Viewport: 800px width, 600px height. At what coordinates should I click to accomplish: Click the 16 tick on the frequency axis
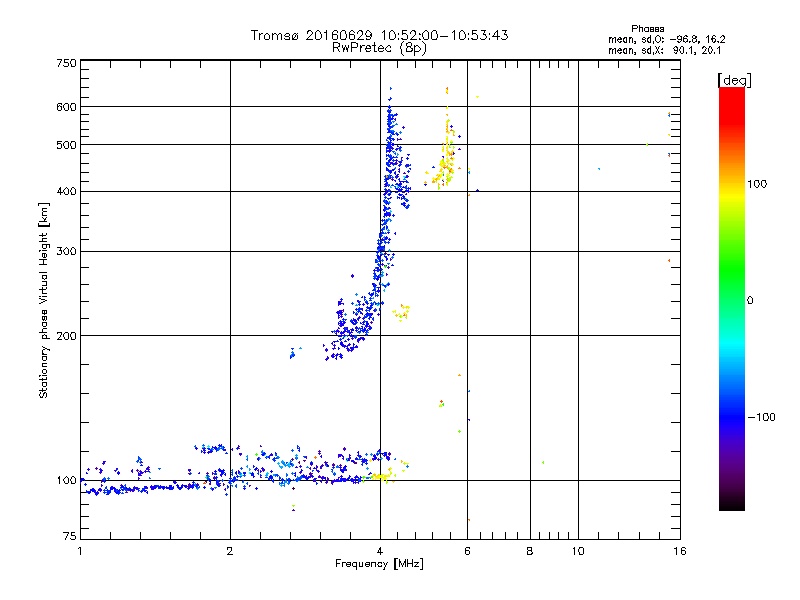pyautogui.click(x=679, y=551)
